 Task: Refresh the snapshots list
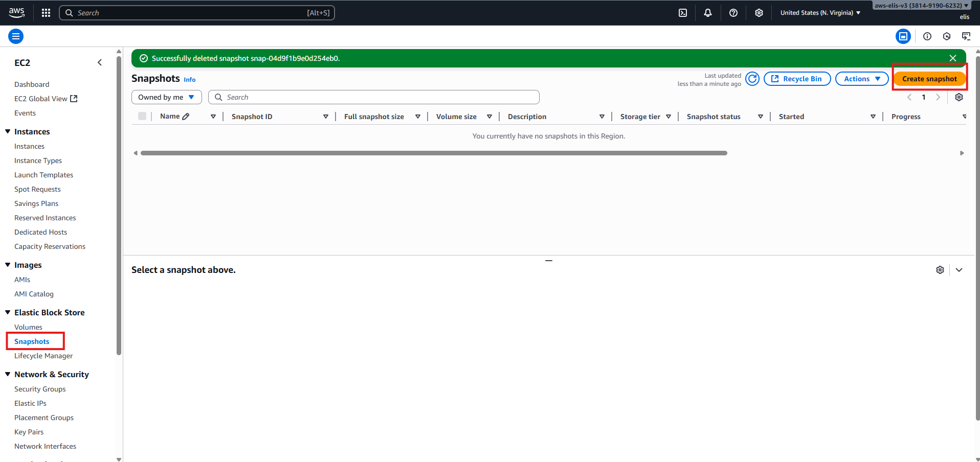[752, 79]
